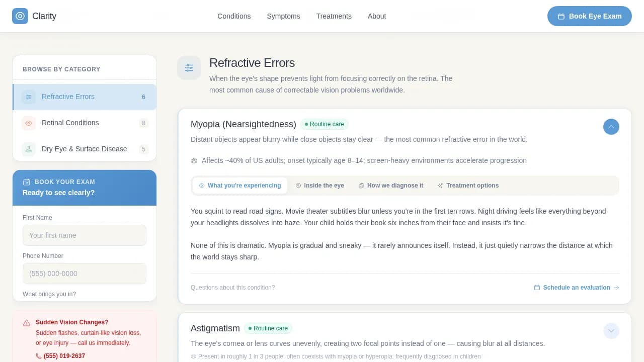Click the count badge 5 for Dry Eye
Screen dimensions: 644x362
pos(143,149)
